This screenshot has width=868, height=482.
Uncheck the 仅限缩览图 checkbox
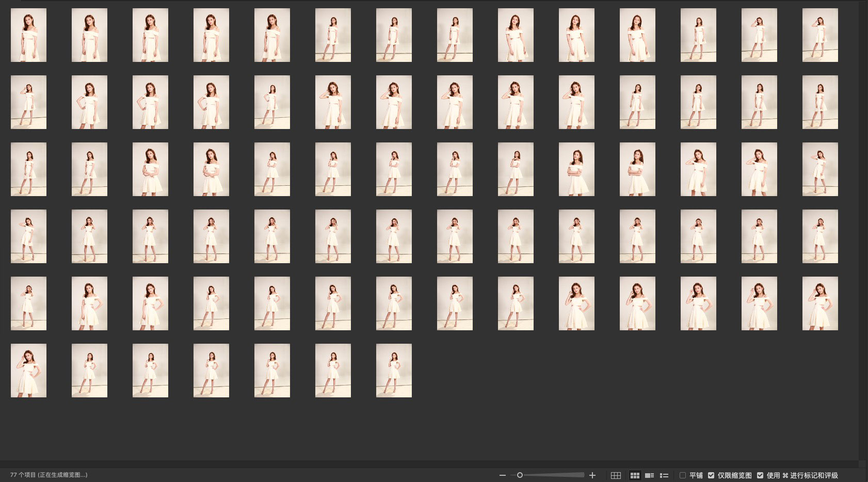[x=711, y=475]
